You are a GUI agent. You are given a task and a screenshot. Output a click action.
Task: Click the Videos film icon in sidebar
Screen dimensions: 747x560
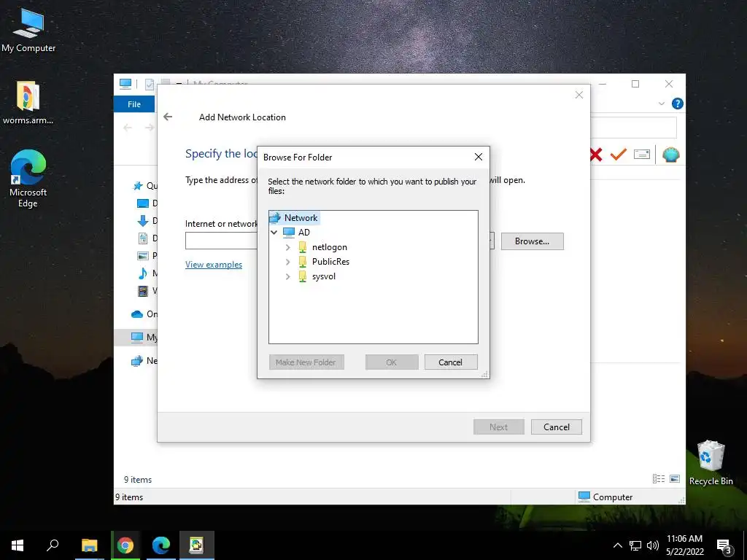coord(142,290)
